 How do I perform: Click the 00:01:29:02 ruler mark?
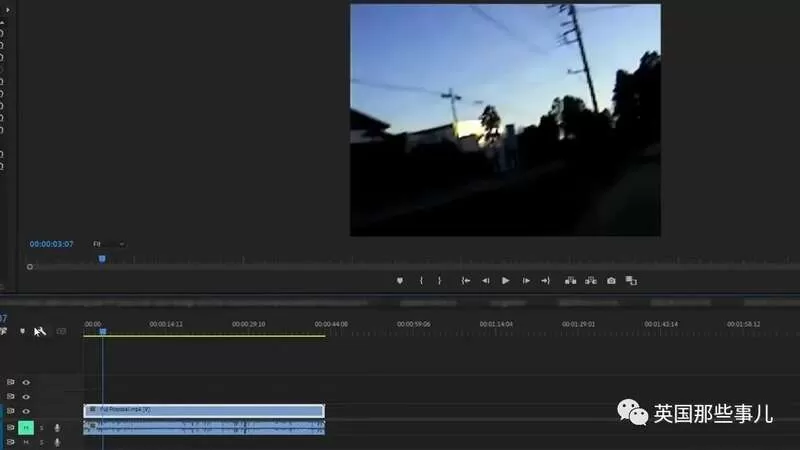[x=579, y=324]
